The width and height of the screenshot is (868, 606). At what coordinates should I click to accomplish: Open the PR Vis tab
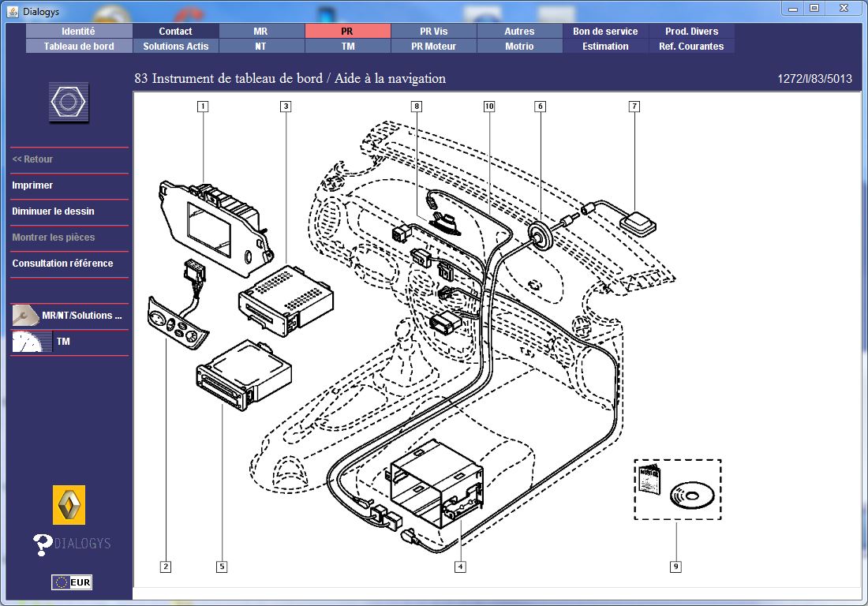tap(433, 32)
